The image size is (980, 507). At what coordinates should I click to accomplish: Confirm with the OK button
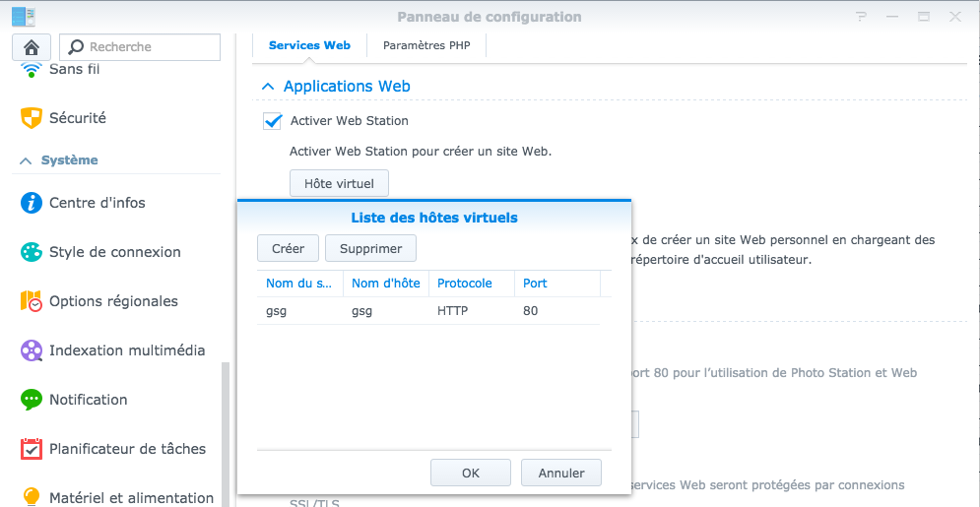click(471, 474)
